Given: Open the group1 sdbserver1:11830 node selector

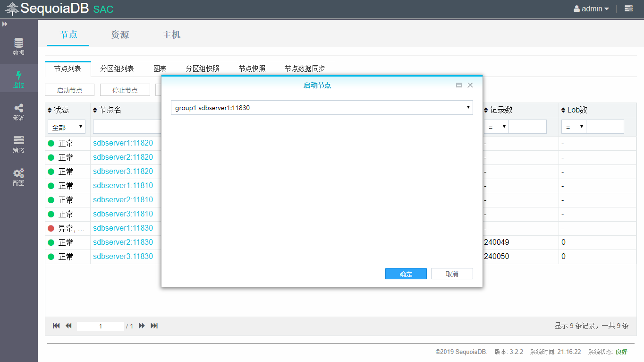Looking at the screenshot, I should click(322, 108).
